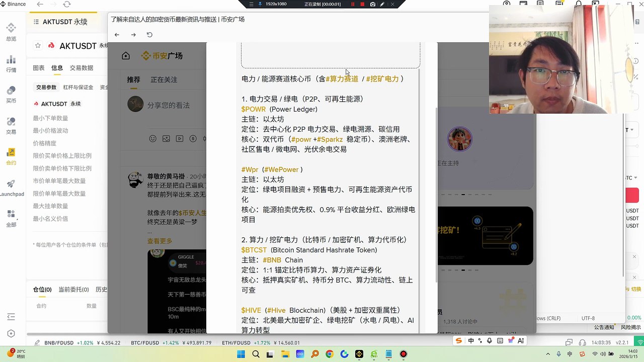644x362 pixels.
Task: Click the BNB/FDUSD ticker
Action: pyautogui.click(x=83, y=343)
